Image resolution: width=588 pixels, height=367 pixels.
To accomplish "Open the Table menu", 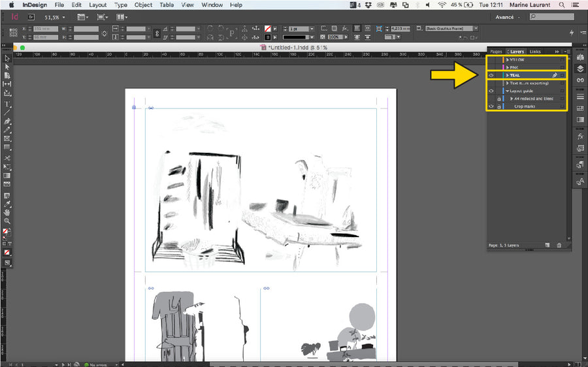I will pyautogui.click(x=167, y=5).
